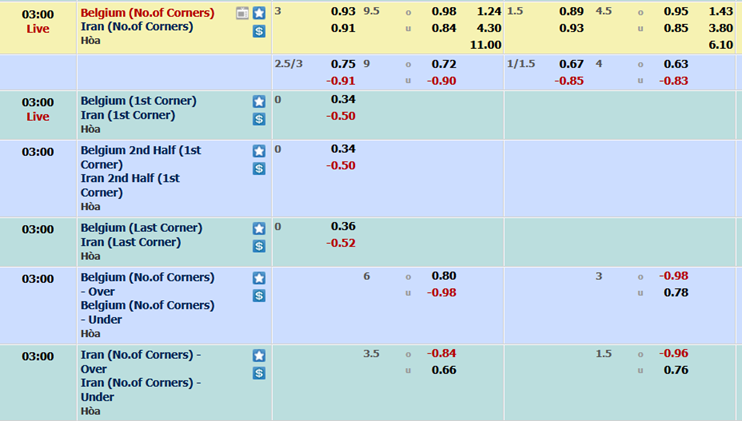
Task: Select Iran handicap odds 0.91 in live corners row
Action: 343,28
